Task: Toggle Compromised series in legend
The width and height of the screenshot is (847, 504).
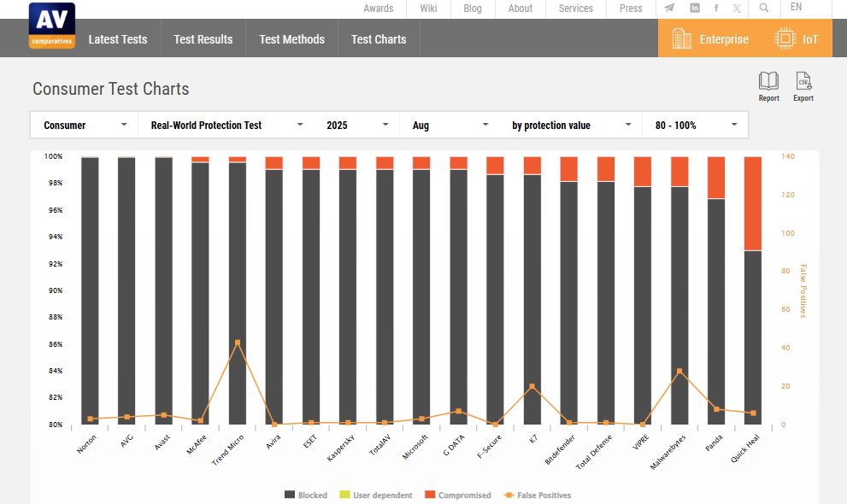Action: (458, 495)
